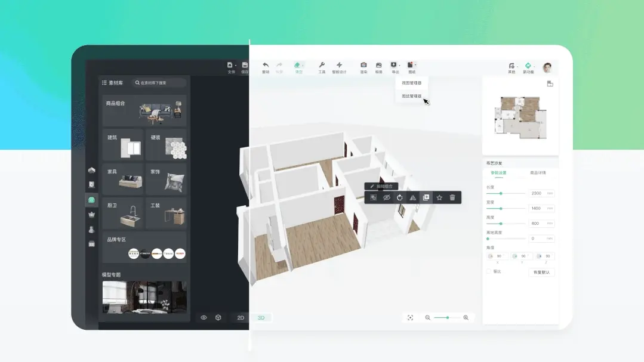Open the 家饰 home decor category
Screen dimensions: 644x362
click(166, 179)
